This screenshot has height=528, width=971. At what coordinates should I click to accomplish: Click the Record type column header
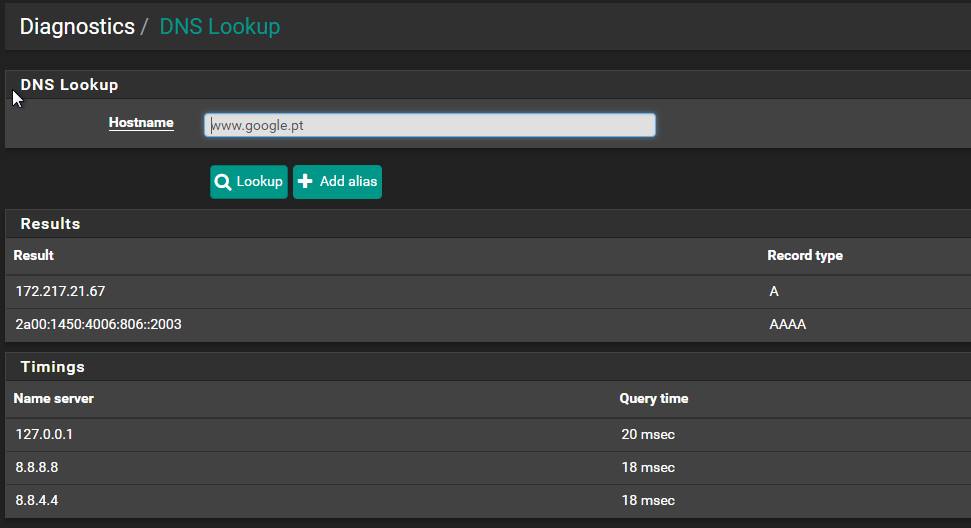pyautogui.click(x=804, y=256)
